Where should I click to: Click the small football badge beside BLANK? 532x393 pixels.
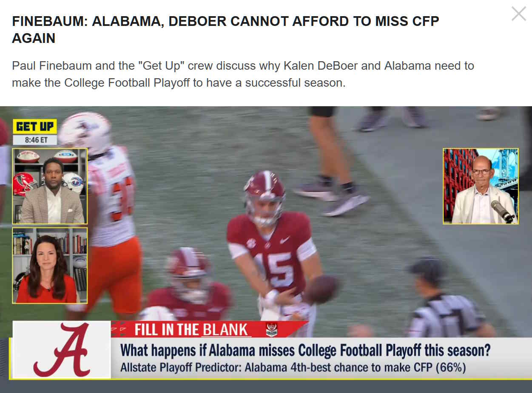[272, 329]
